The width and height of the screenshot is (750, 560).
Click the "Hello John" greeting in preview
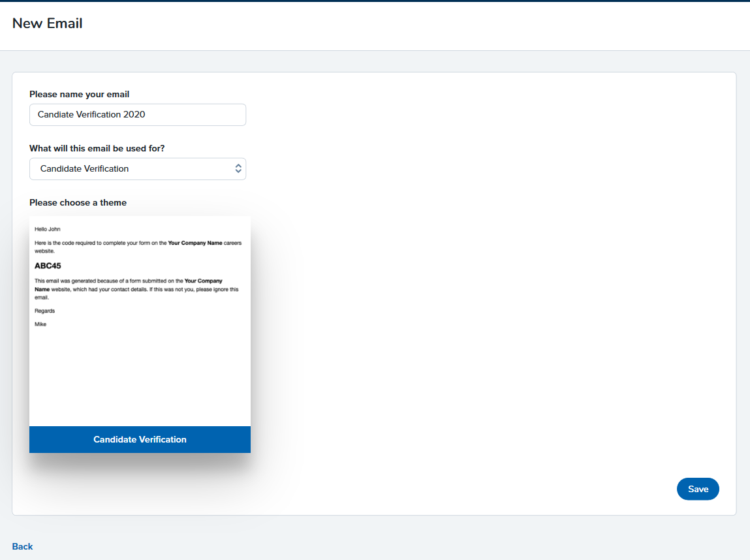point(47,230)
